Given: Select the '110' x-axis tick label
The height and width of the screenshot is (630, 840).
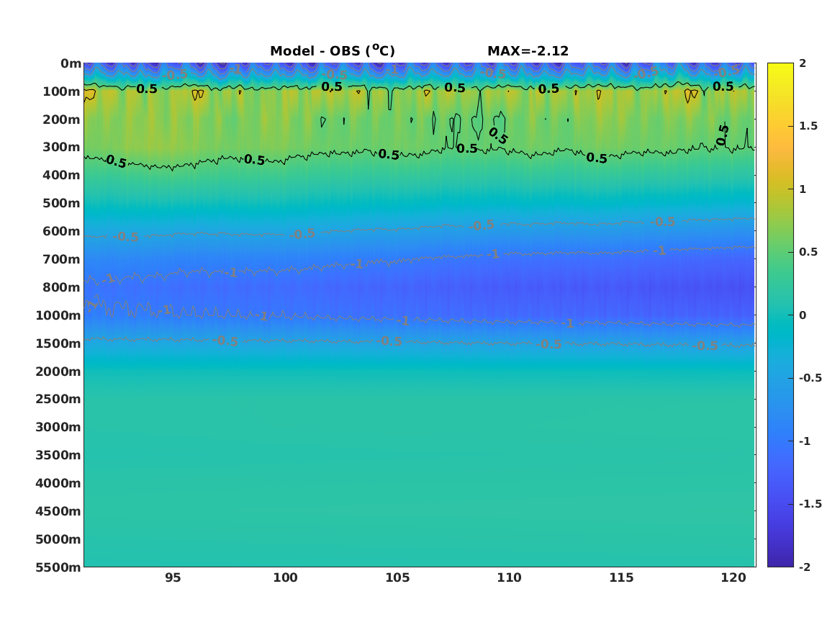Looking at the screenshot, I should [x=510, y=577].
